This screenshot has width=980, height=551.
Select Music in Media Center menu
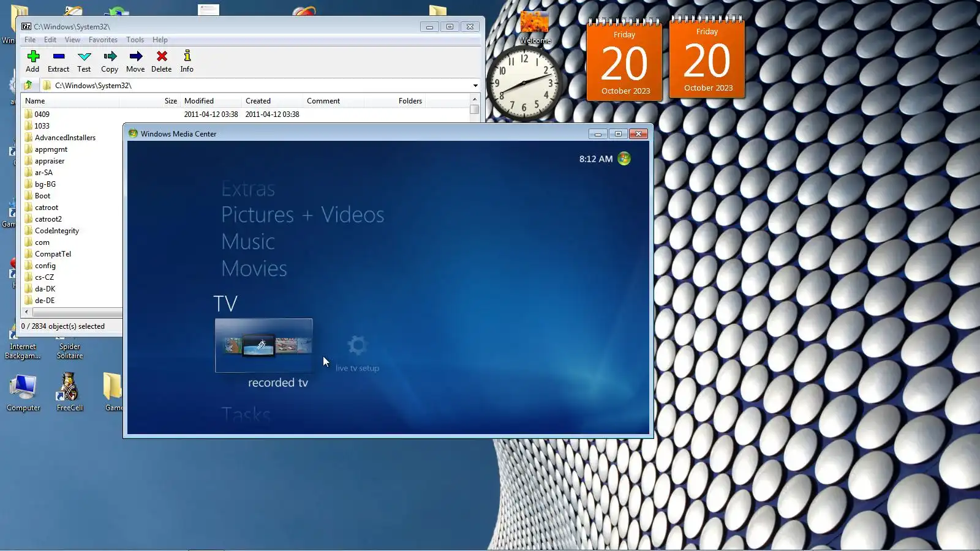tap(248, 242)
